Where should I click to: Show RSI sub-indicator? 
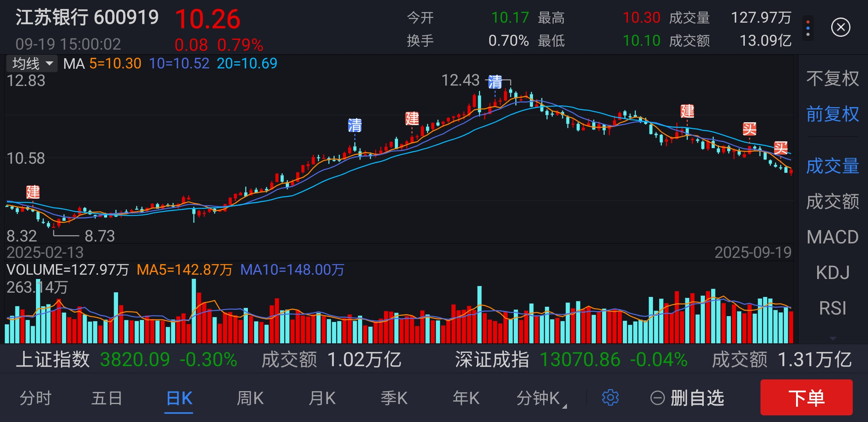point(832,308)
